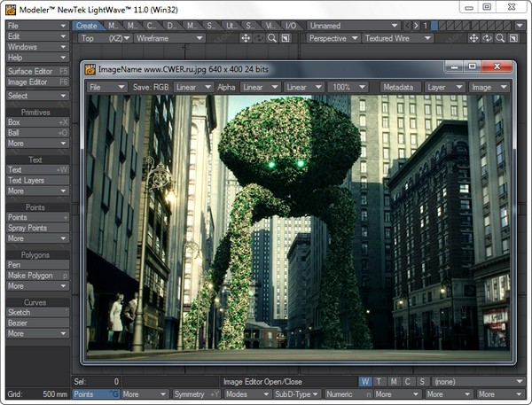Toggle Symmetry mode
532x405 pixels.
tap(197, 394)
